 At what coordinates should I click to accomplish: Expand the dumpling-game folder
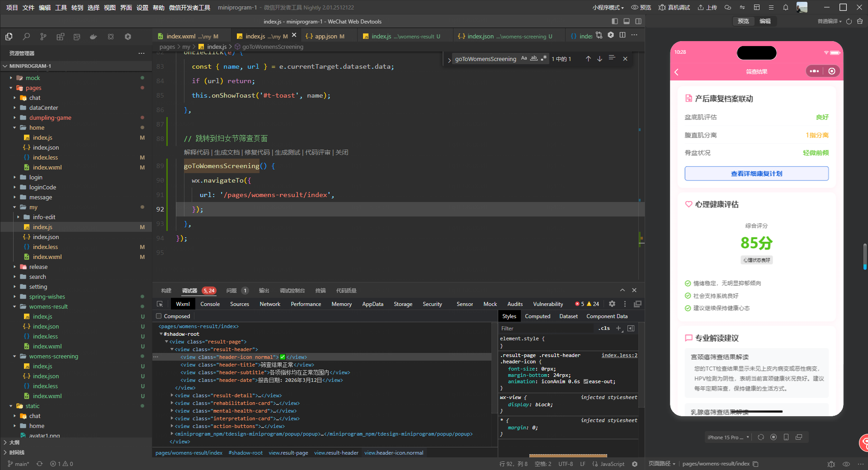pos(50,117)
